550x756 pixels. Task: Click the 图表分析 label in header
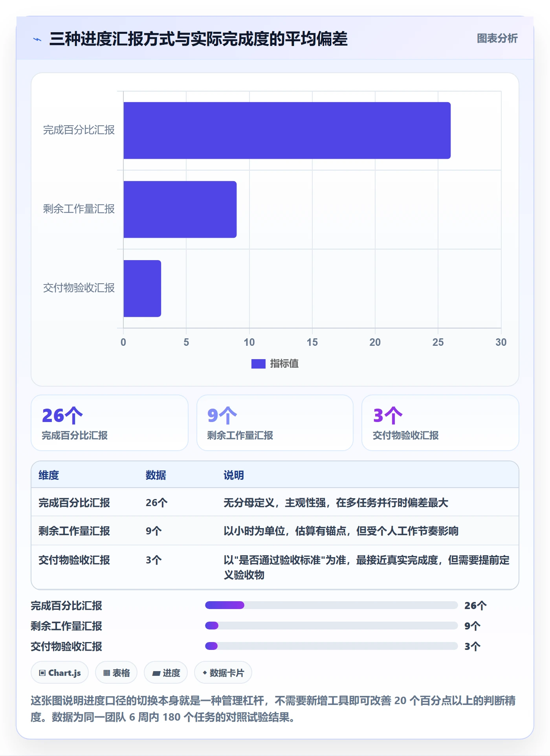click(497, 38)
